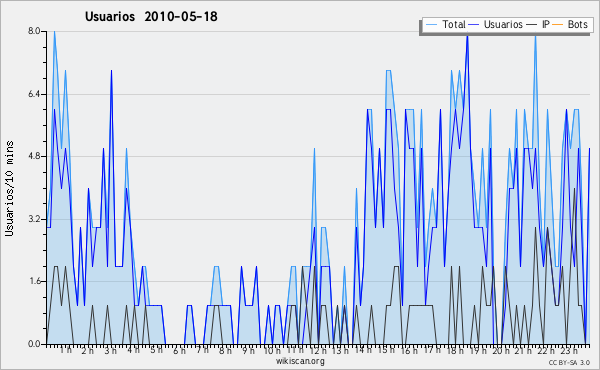Click the dark blue Usuarios legend line

474,25
